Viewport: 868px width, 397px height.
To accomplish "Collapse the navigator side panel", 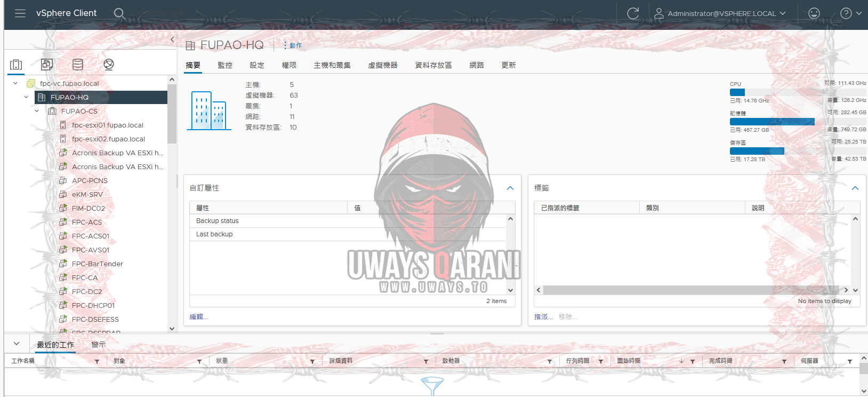I will (172, 39).
